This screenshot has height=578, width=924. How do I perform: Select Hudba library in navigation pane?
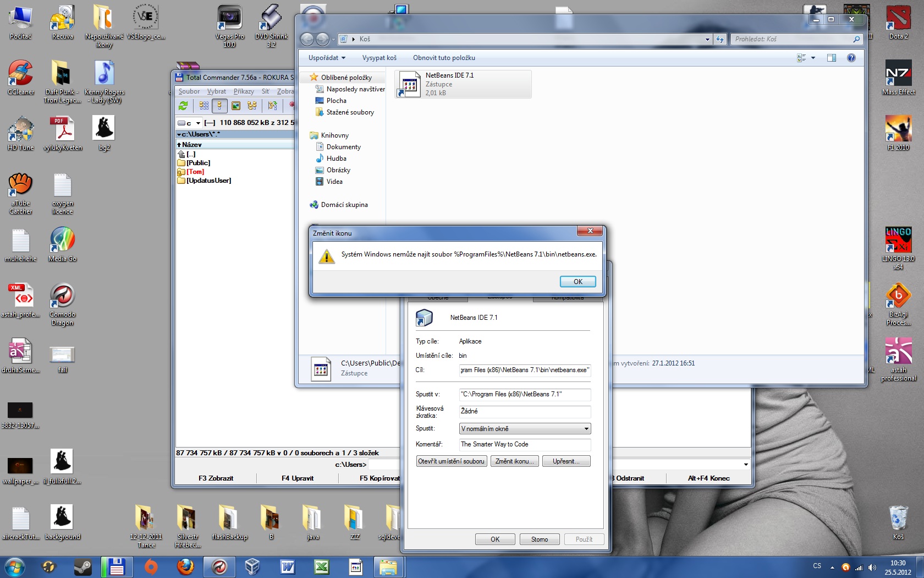331,159
